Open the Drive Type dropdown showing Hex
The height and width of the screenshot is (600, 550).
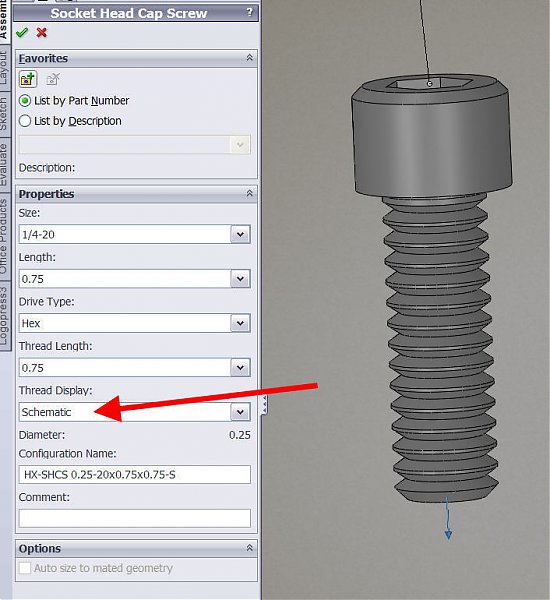pos(135,323)
